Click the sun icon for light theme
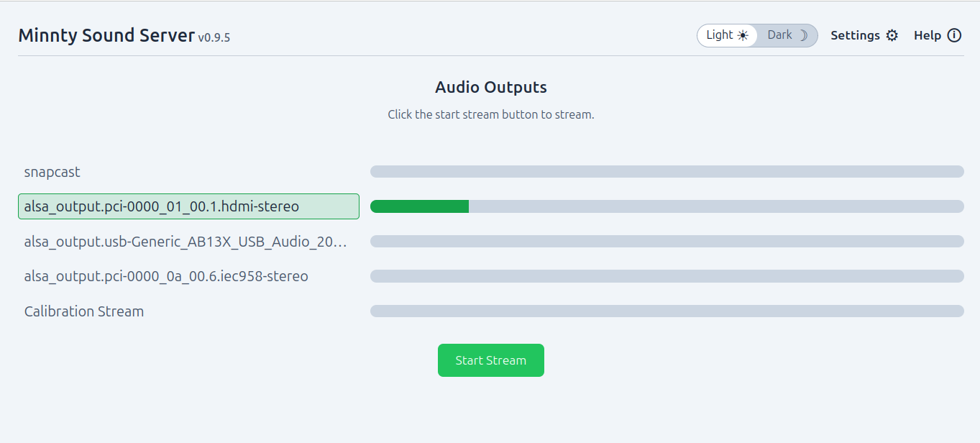The width and height of the screenshot is (980, 443). [x=743, y=35]
